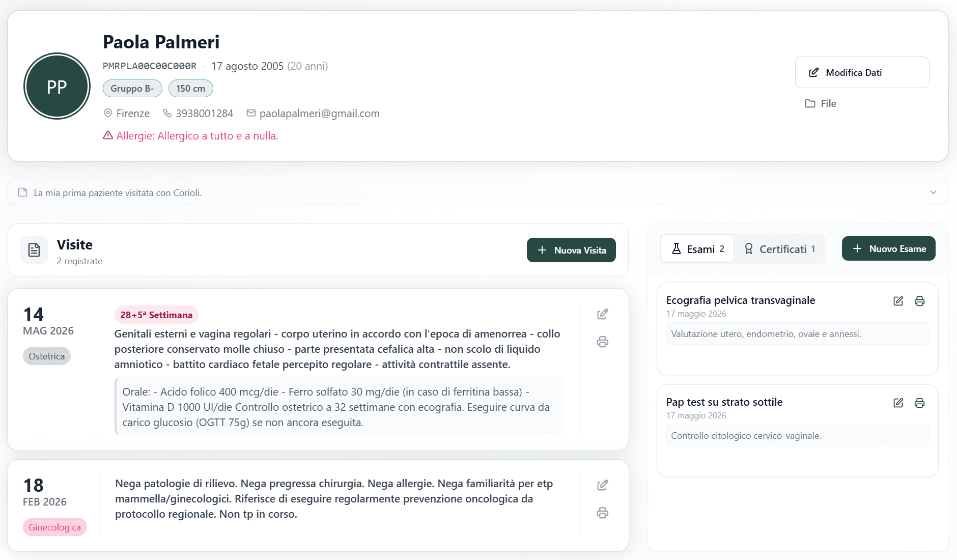Screen dimensions: 957x560
Task: Print the 14 MAG 2026 obstetric visit
Action: (x=602, y=342)
